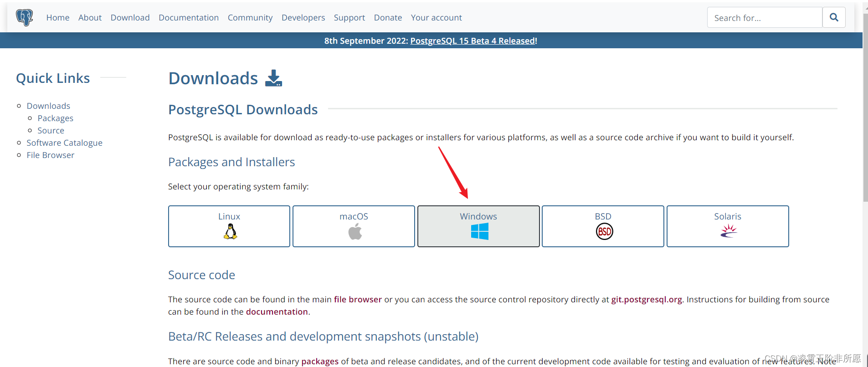Click 'Select your operating system family:' text

click(x=238, y=186)
